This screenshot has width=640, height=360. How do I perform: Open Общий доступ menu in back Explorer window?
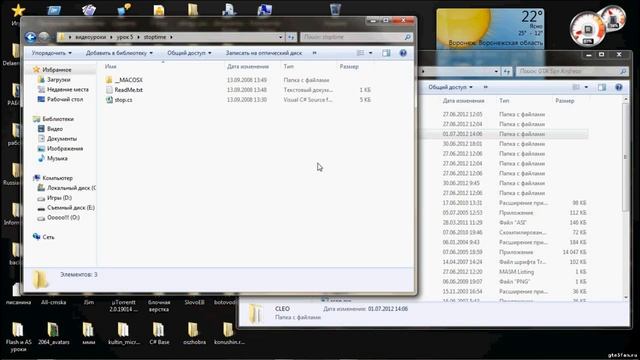450,87
